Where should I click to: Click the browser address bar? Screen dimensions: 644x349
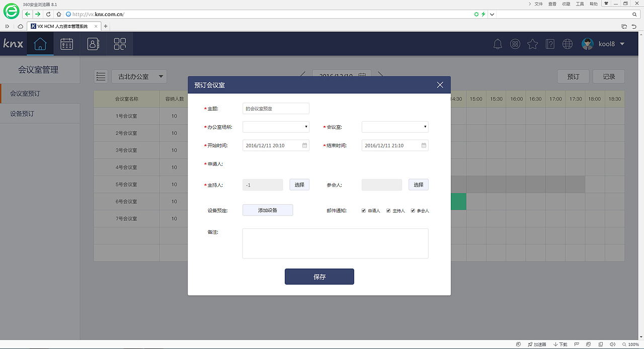(x=272, y=14)
